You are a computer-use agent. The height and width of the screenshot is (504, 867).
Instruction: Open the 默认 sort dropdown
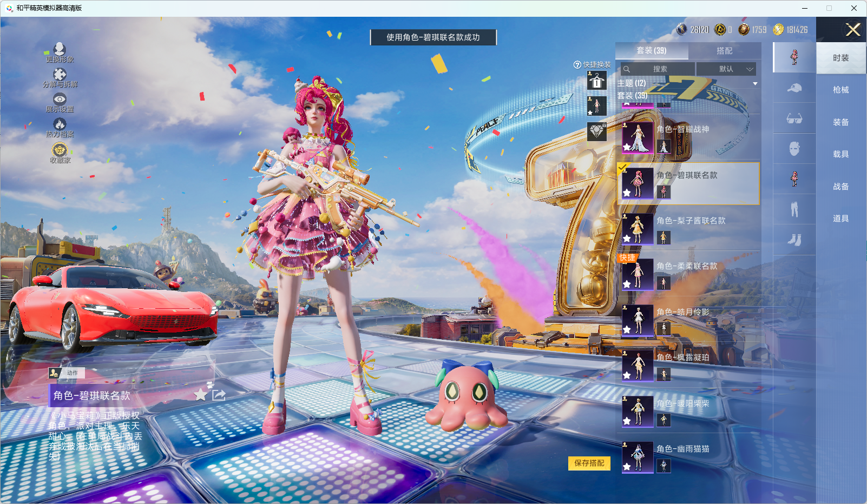click(726, 69)
